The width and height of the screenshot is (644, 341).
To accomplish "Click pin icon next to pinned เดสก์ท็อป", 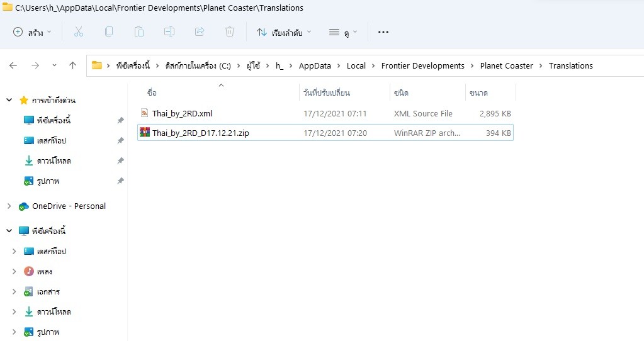I will coord(120,140).
